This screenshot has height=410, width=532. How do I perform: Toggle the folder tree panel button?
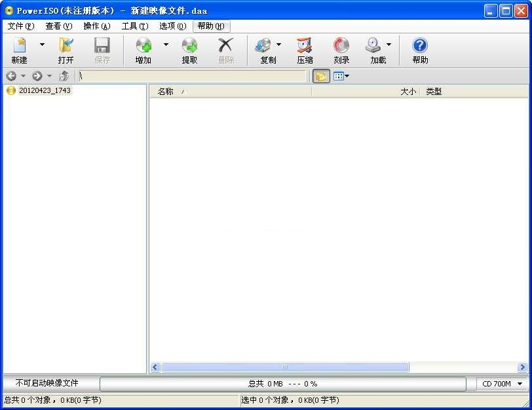[321, 77]
